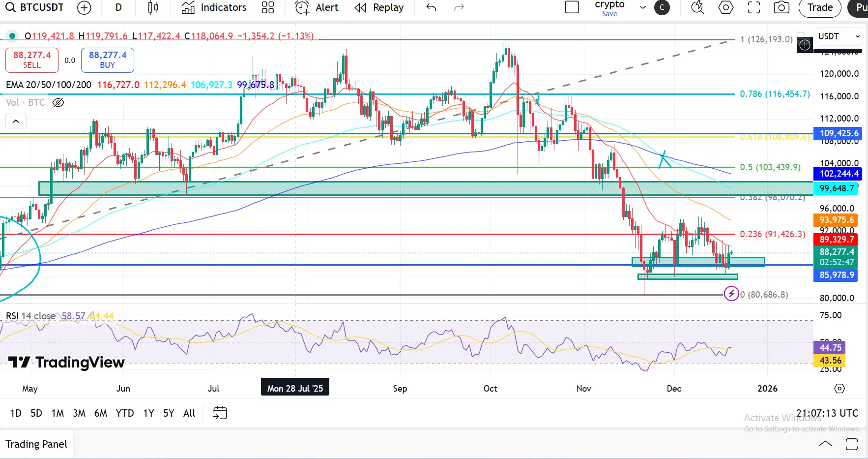Image resolution: width=868 pixels, height=459 pixels.
Task: Open the 21:07:13 UTC timezone menu
Action: click(x=827, y=413)
